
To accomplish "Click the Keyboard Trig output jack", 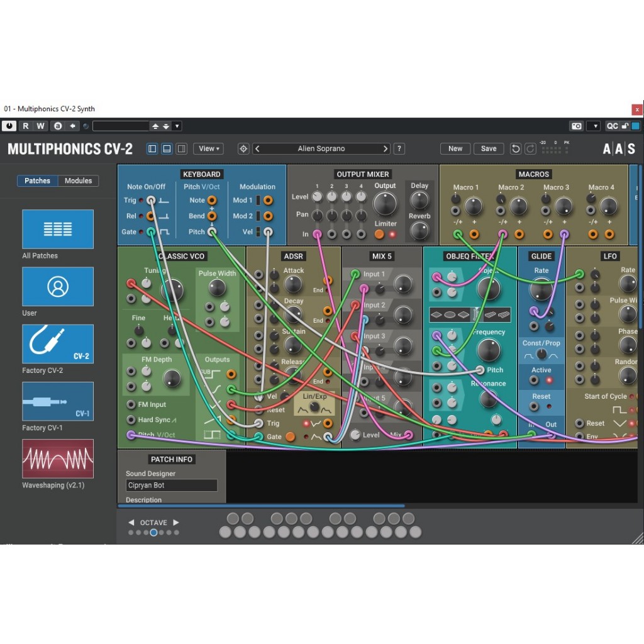I will tap(151, 201).
